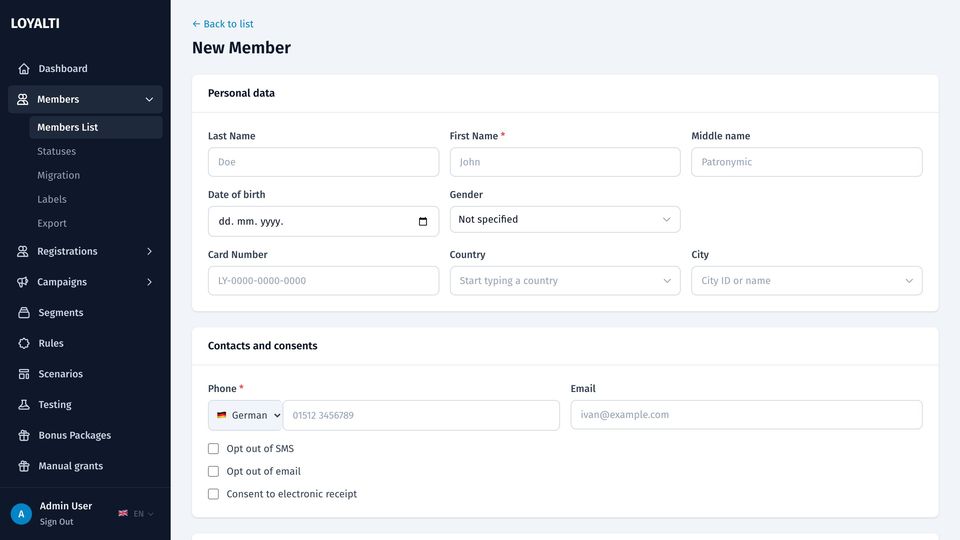This screenshot has height=540, width=960.
Task: Focus the Phone number input field
Action: click(x=421, y=415)
